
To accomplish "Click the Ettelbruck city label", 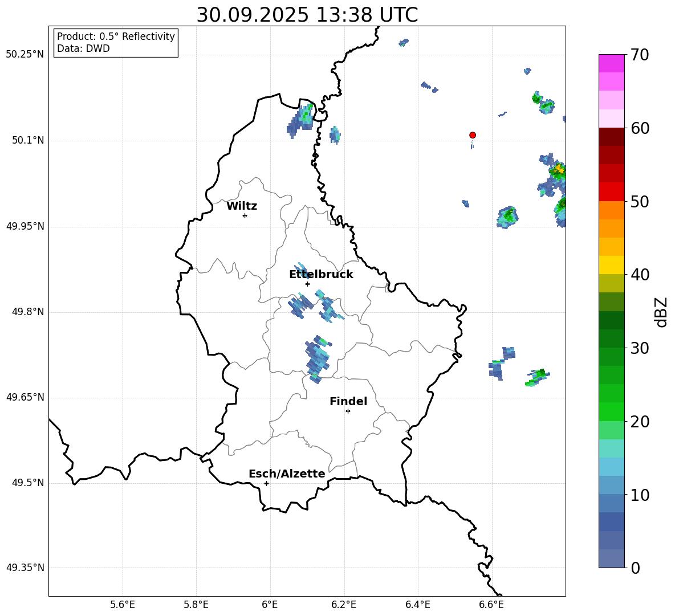I will point(321,275).
